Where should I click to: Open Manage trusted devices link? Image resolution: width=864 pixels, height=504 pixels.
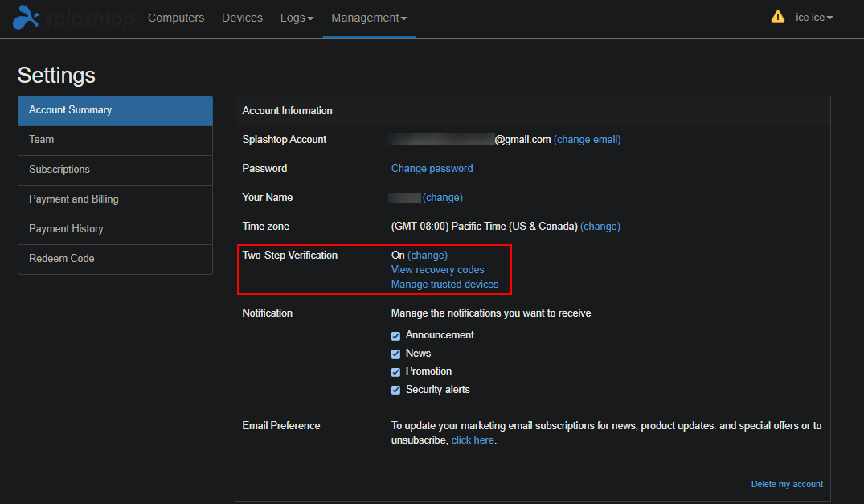click(x=444, y=285)
